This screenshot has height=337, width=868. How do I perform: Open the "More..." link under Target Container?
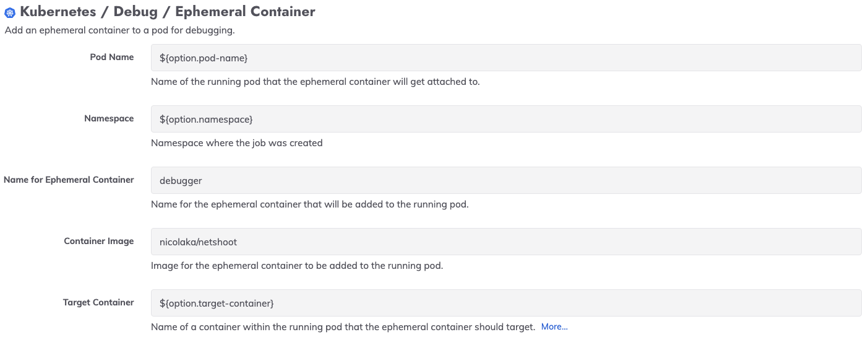(554, 326)
